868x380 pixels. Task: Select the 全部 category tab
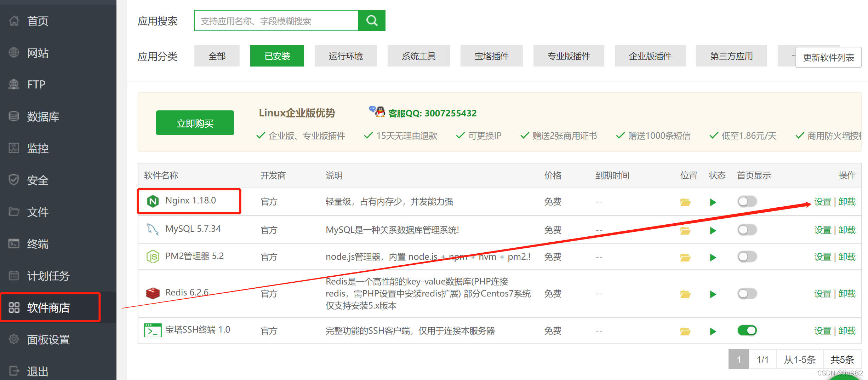[217, 56]
